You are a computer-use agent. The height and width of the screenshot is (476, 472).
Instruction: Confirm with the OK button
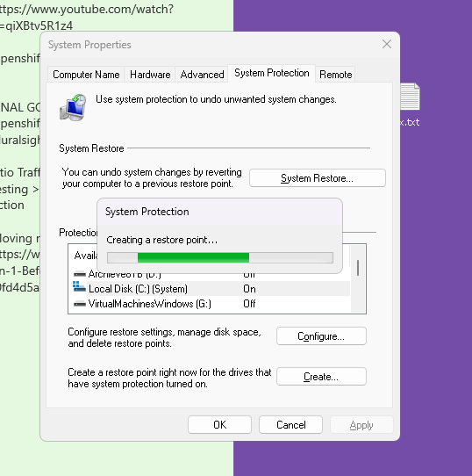click(219, 425)
